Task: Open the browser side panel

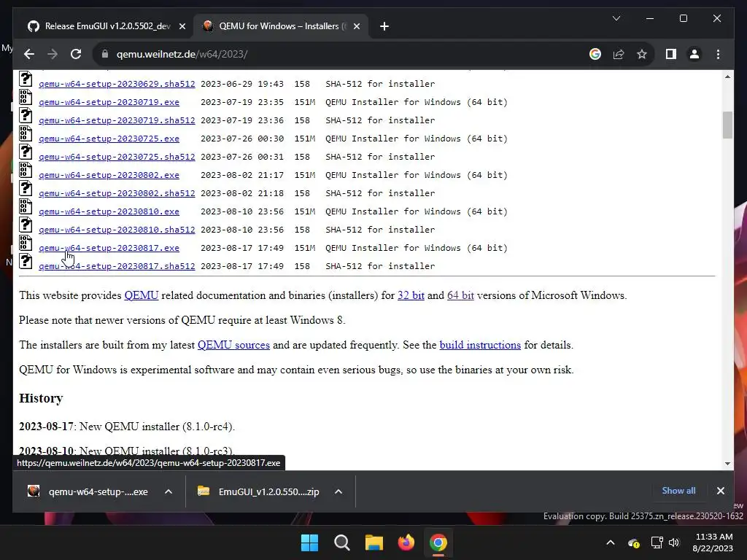Action: pyautogui.click(x=671, y=54)
